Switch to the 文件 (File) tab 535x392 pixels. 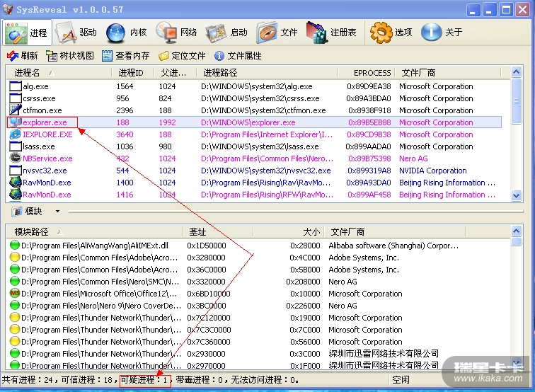pos(277,33)
